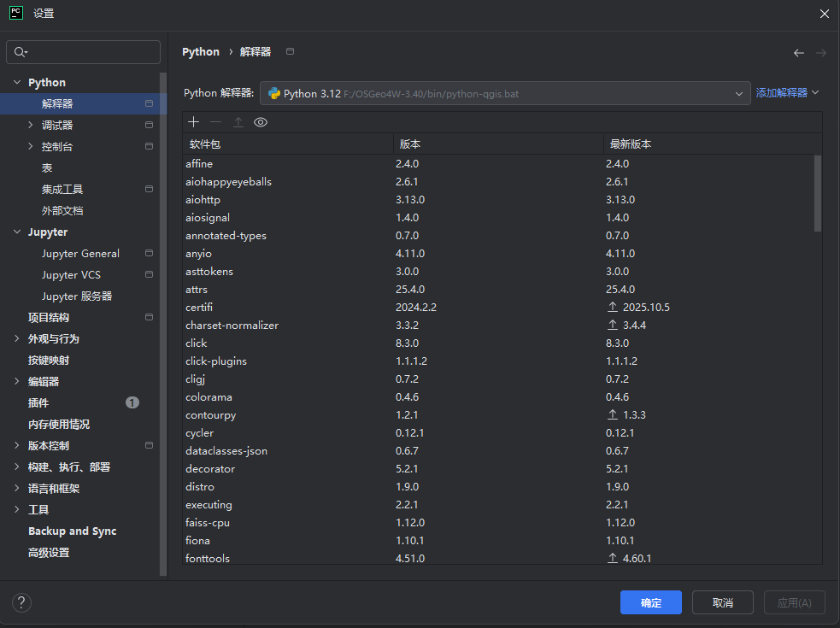840x628 pixels.
Task: Toggle the eye icon showing early releases
Action: [261, 122]
